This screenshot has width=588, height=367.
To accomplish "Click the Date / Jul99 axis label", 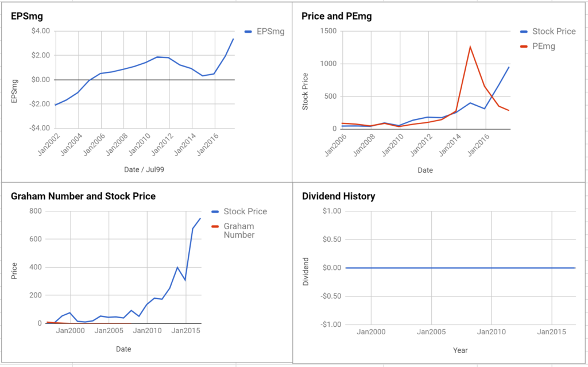I will pyautogui.click(x=144, y=169).
